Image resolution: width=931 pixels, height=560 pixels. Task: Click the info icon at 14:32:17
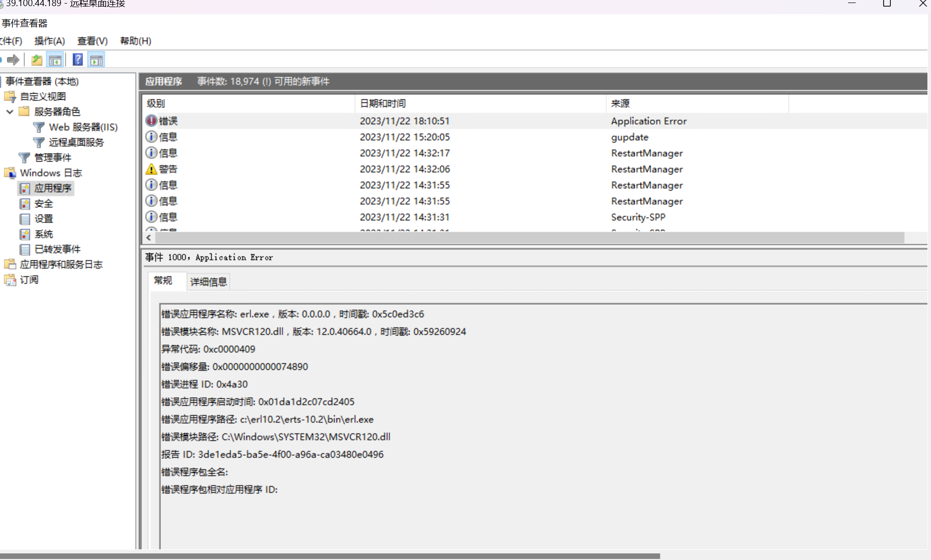[x=151, y=153]
